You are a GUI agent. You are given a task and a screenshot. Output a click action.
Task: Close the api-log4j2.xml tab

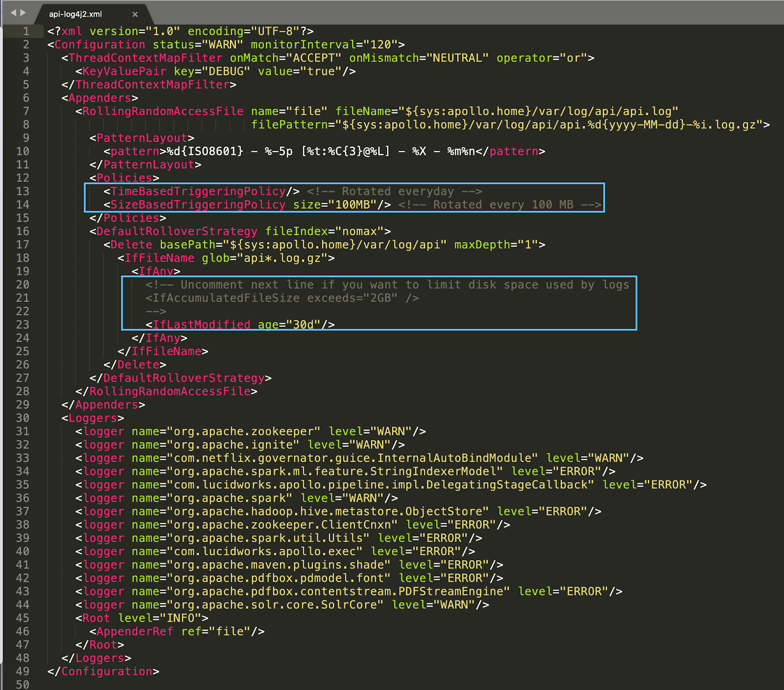(x=135, y=14)
